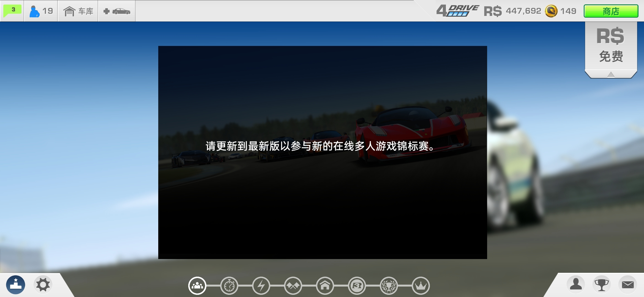Select the online multiplayer group icon
Image resolution: width=644 pixels, height=297 pixels.
tap(197, 286)
